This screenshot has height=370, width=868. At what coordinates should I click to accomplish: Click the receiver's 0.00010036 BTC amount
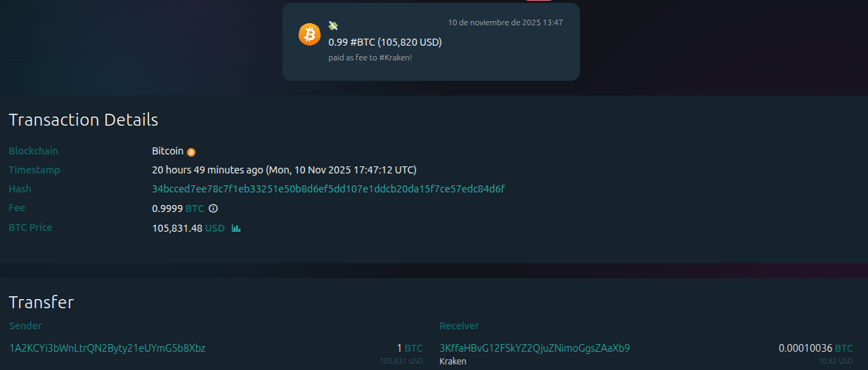[815, 348]
